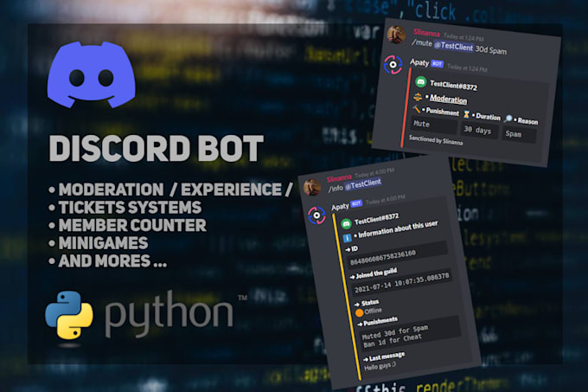
Task: Click the Today at 1:24 PM timestamp beside Apaty
Action: pos(467,67)
